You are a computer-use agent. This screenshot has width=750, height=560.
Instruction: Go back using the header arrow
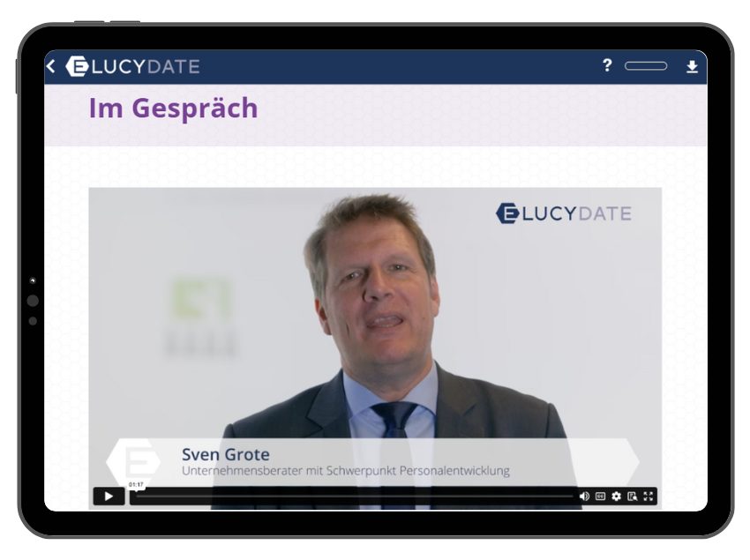pos(51,66)
